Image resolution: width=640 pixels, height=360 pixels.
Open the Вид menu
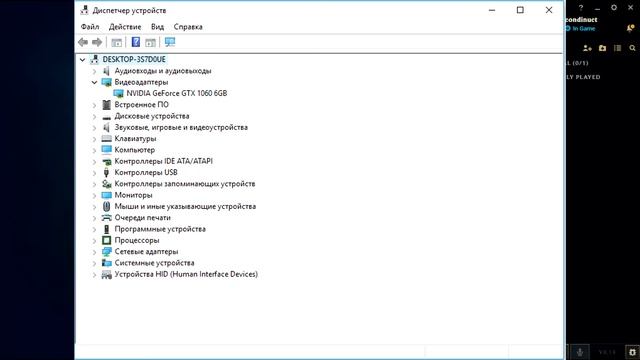pos(157,27)
